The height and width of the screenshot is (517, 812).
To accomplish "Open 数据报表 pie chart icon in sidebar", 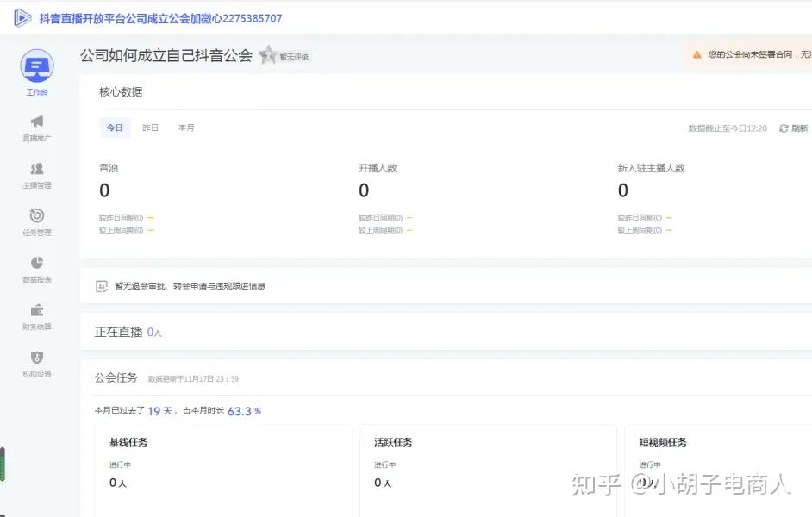I will point(37,263).
